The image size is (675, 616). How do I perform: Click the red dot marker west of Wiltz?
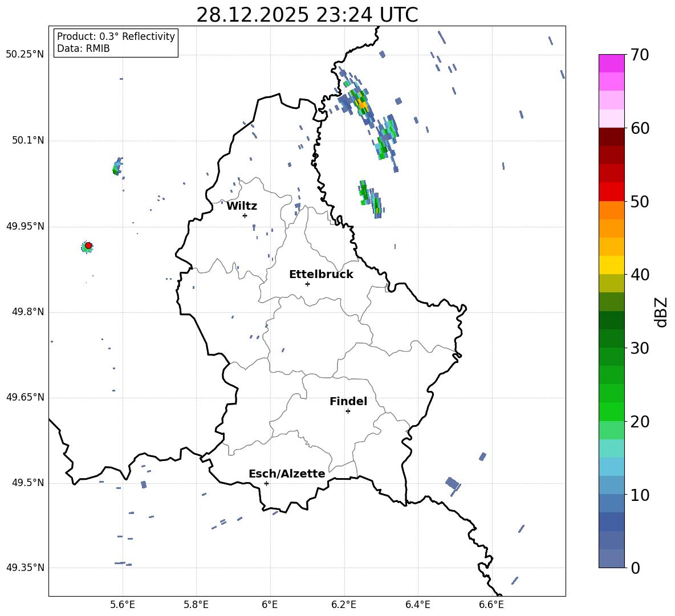point(88,246)
